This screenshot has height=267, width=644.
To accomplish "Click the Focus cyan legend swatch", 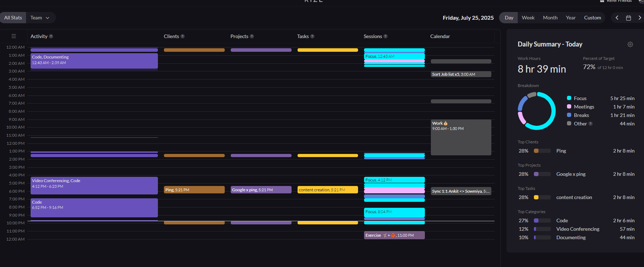I will point(569,98).
